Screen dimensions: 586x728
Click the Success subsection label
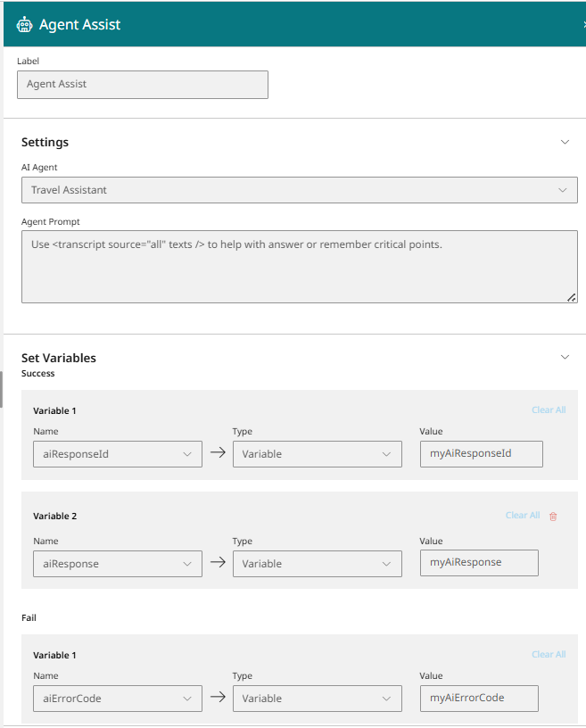tap(38, 373)
